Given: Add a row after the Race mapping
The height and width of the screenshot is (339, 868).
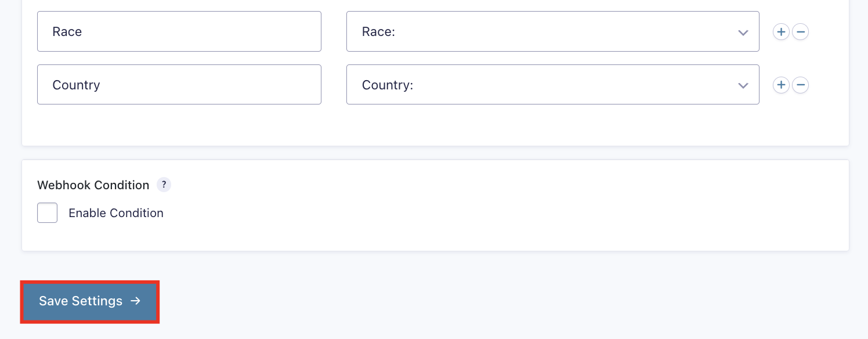Looking at the screenshot, I should coord(781,32).
